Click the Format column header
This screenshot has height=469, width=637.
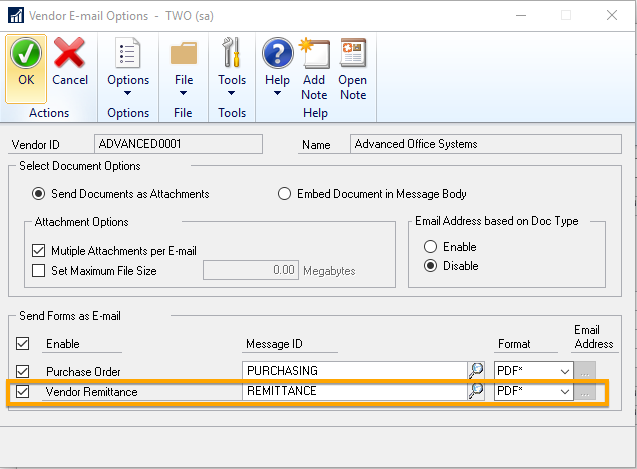click(514, 344)
